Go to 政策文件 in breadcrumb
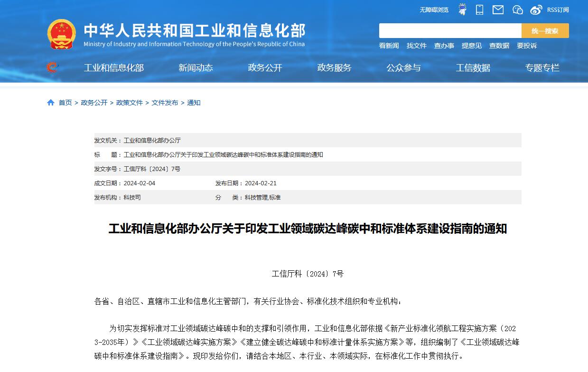This screenshot has width=588, height=372. coord(130,103)
